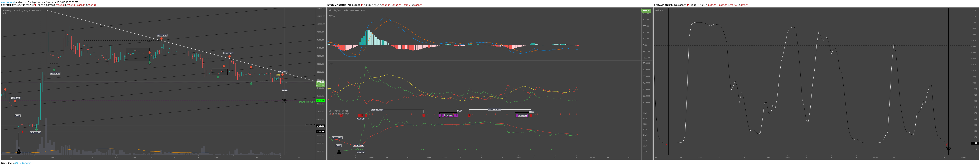Click the red down arrow under the topmost BULL TRAP label
980x166 pixels.
[x=161, y=39]
